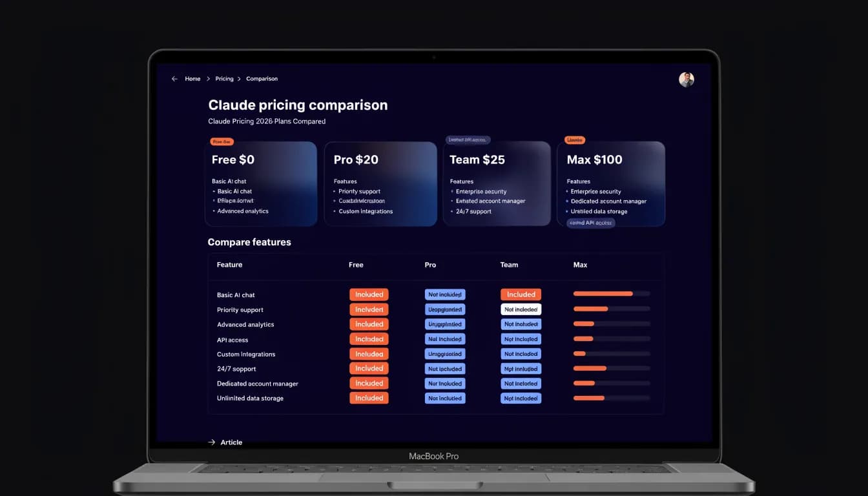Pick the Team $25 plan card
The height and width of the screenshot is (496, 868).
pyautogui.click(x=497, y=184)
